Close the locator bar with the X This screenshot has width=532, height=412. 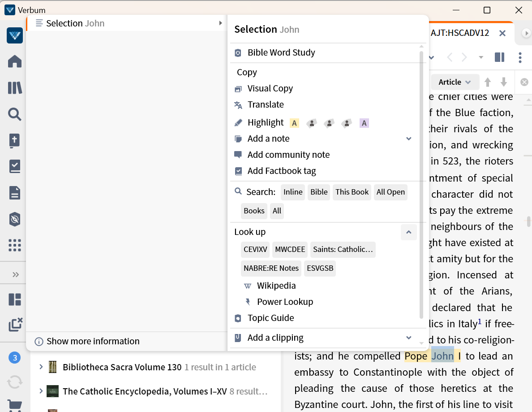click(524, 82)
